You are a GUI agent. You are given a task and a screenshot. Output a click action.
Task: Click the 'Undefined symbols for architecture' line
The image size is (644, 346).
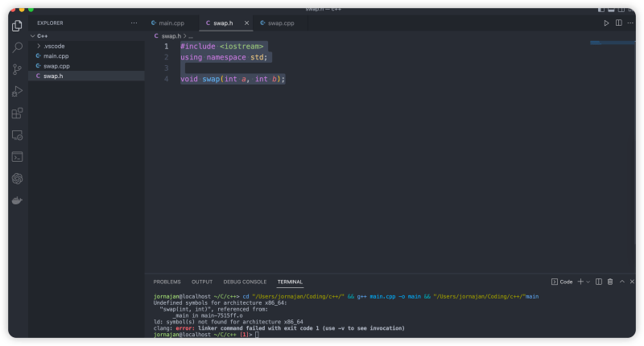(220, 303)
